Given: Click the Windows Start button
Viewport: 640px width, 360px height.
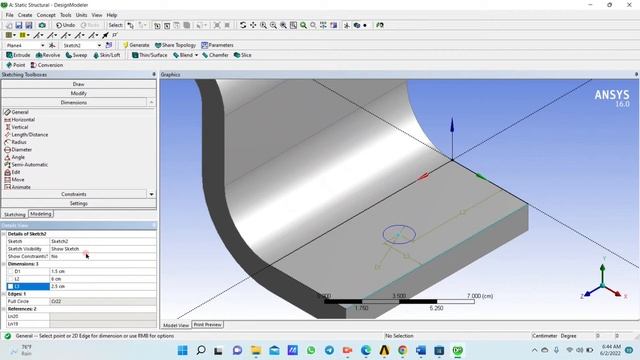Looking at the screenshot, I should coord(182,350).
